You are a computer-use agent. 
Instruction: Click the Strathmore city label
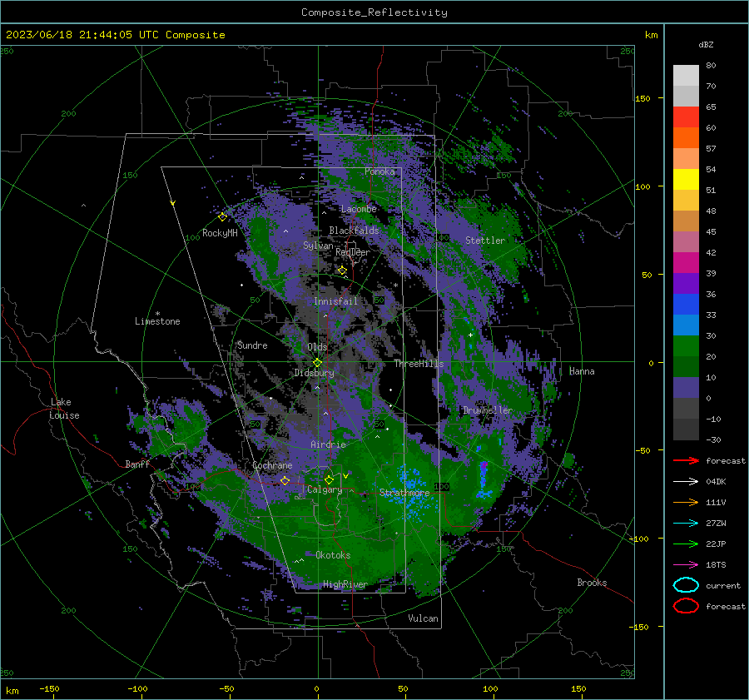coord(404,493)
